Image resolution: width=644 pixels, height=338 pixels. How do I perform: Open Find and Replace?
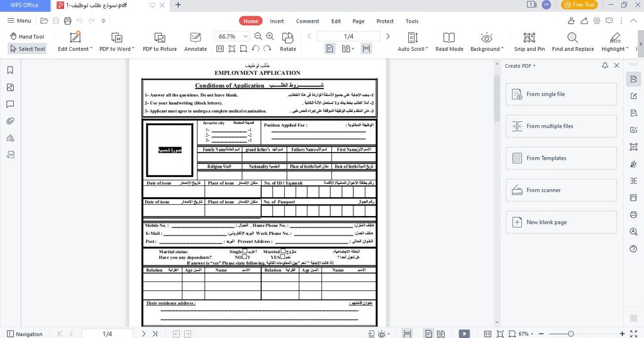572,41
